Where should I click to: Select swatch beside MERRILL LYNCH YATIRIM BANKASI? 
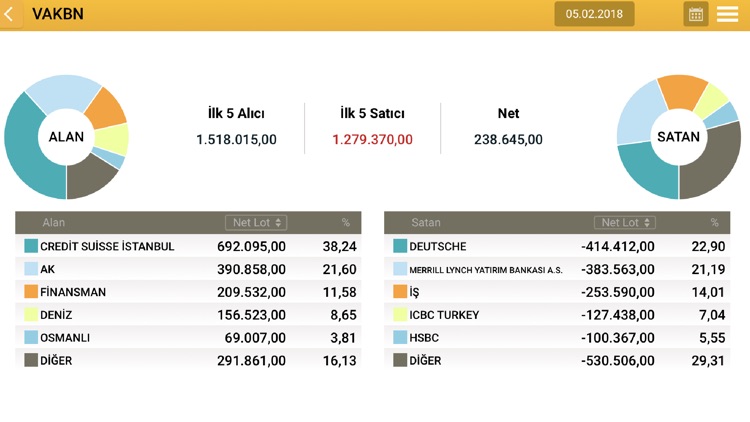coord(400,269)
